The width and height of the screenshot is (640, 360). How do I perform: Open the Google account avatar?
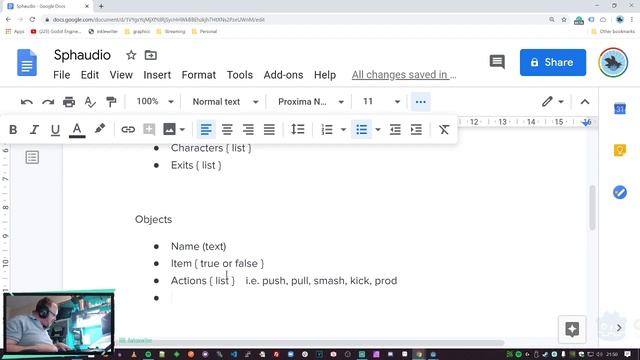[613, 62]
